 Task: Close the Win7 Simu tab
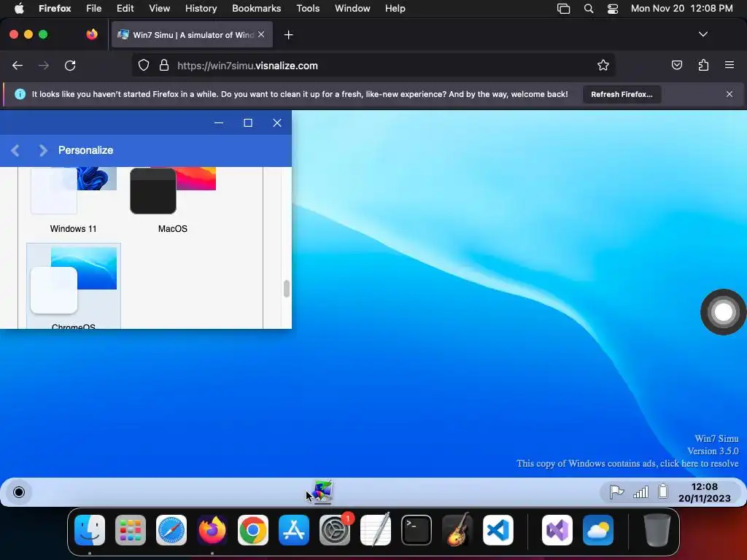tap(261, 35)
